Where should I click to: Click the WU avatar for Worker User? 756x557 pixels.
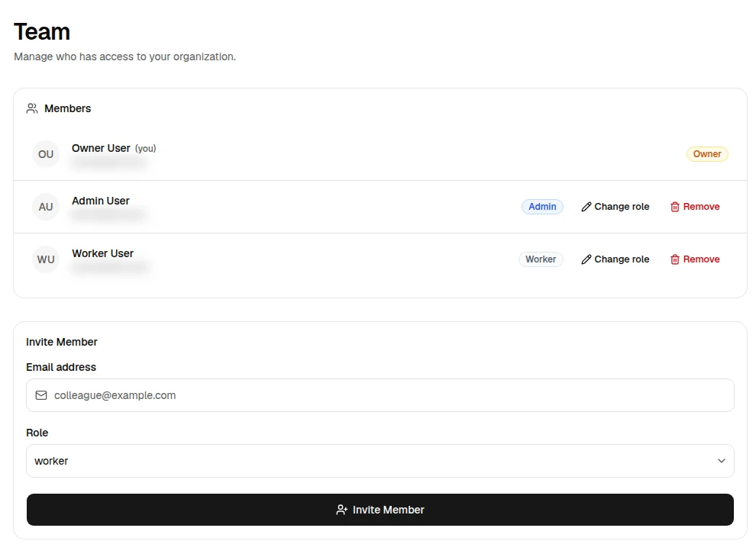pos(46,259)
